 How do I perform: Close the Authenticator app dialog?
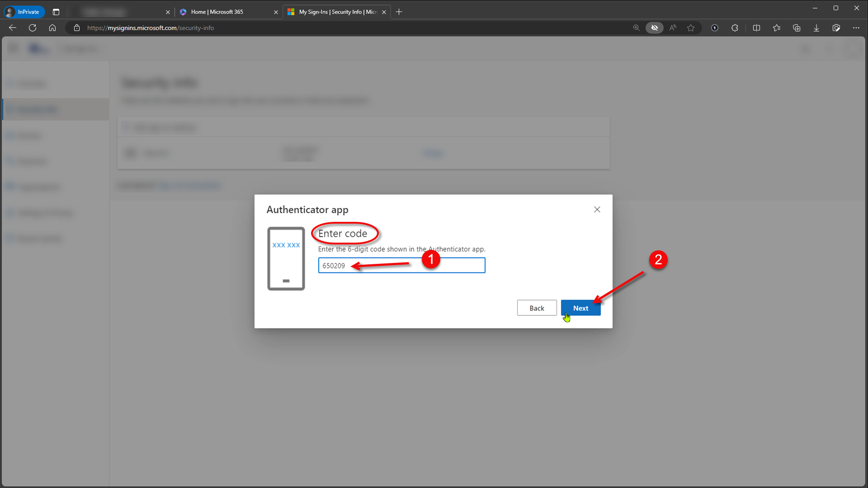(x=597, y=210)
